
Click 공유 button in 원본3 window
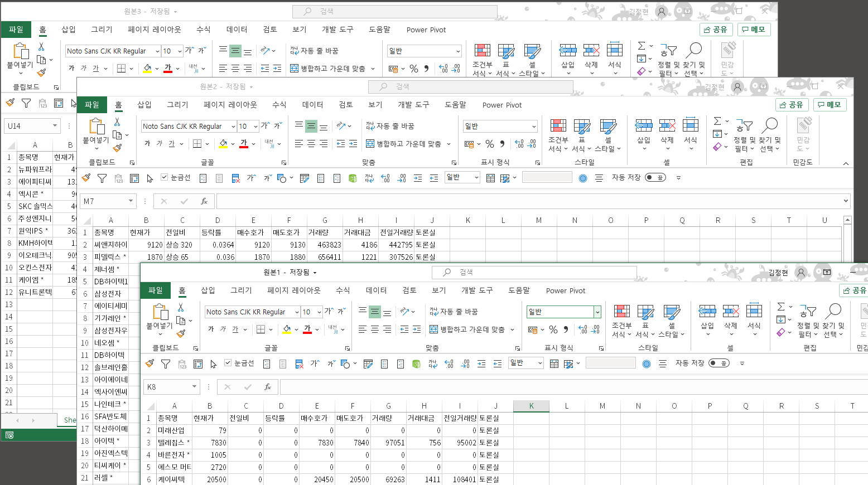pyautogui.click(x=716, y=29)
